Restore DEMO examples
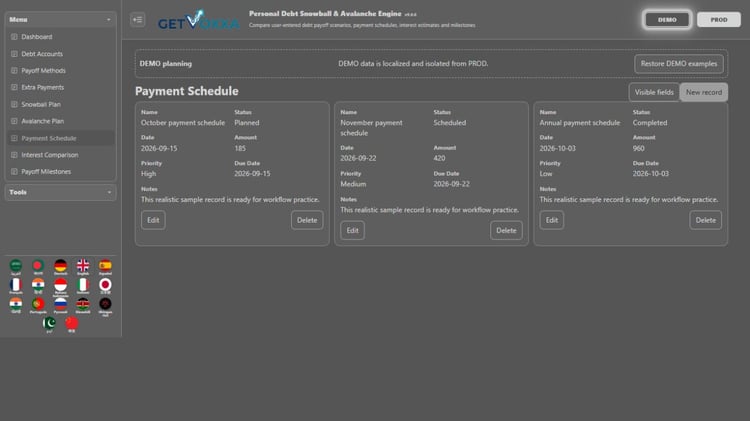The width and height of the screenshot is (750, 421). pyautogui.click(x=679, y=64)
